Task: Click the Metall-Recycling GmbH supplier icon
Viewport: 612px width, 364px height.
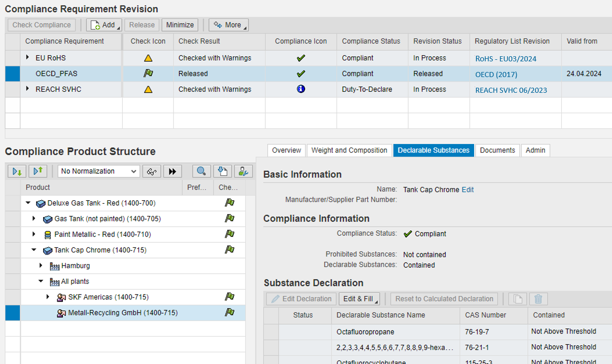Action: coord(62,313)
